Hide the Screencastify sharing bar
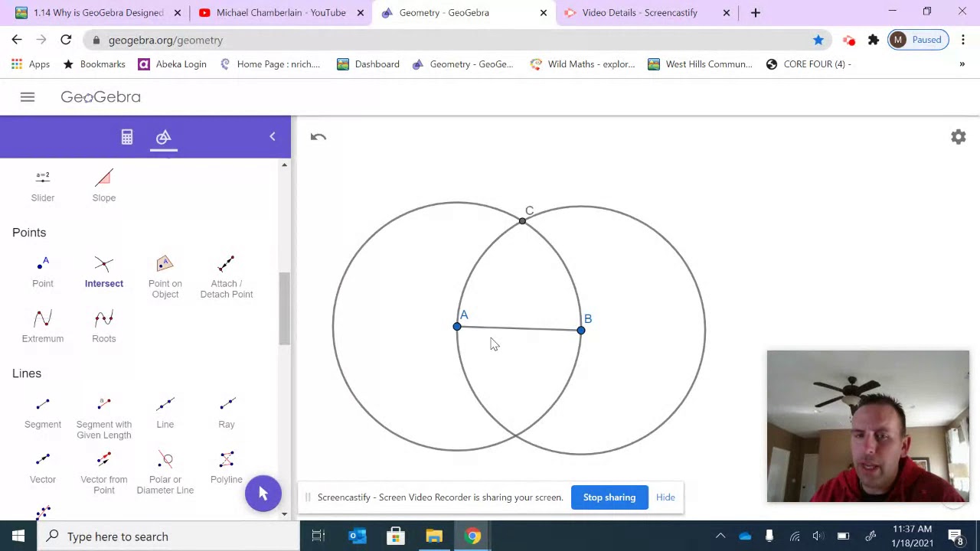This screenshot has width=980, height=551. (x=665, y=497)
